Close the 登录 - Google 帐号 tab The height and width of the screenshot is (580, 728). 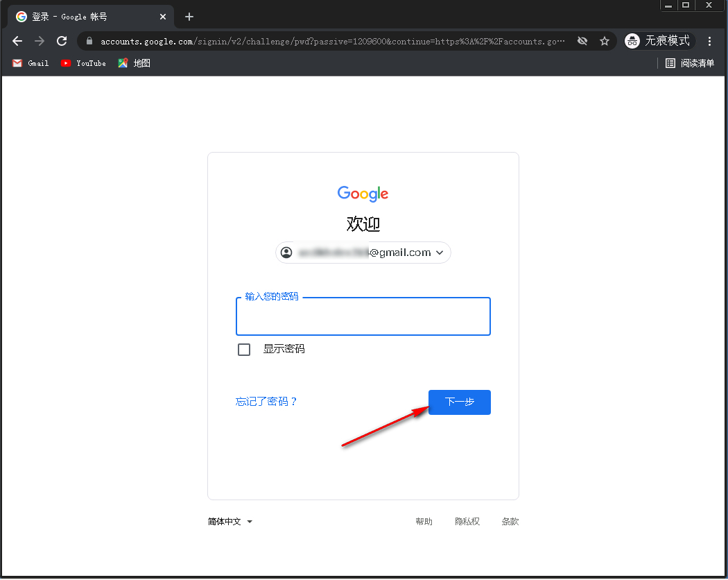click(x=163, y=17)
